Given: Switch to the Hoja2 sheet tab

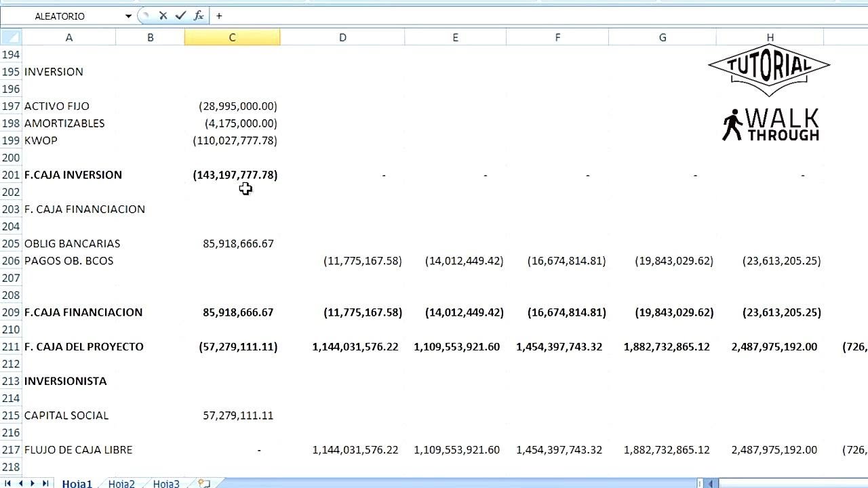Looking at the screenshot, I should tap(121, 483).
